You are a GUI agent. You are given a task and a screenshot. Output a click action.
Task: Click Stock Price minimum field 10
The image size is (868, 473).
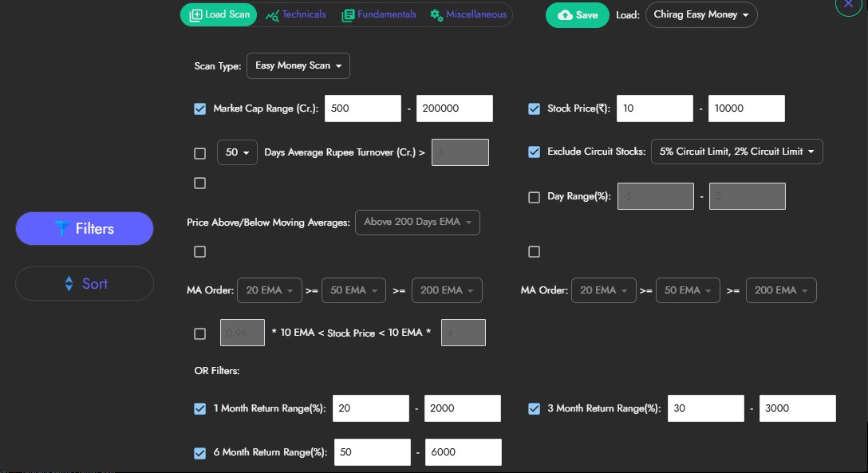point(655,108)
